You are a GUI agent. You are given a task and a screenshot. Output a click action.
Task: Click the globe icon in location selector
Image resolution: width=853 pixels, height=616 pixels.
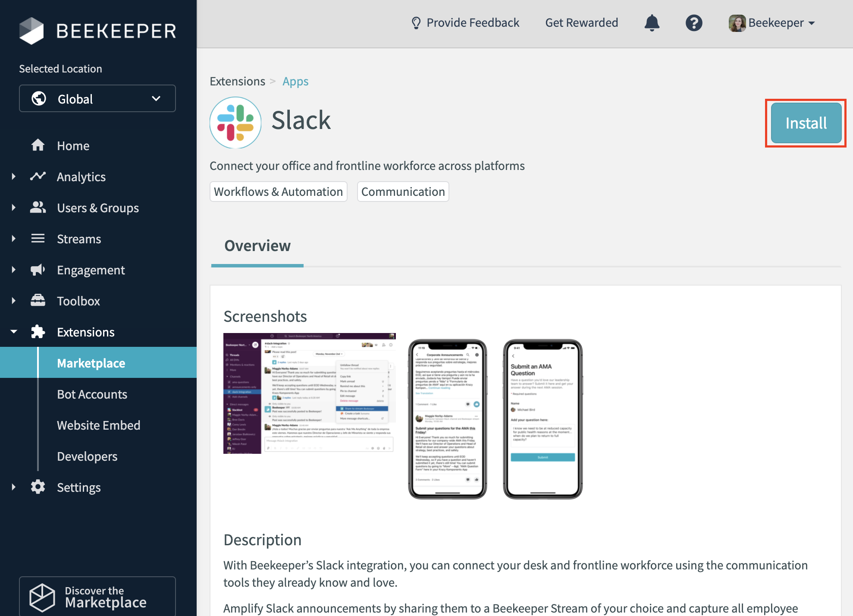(x=39, y=98)
